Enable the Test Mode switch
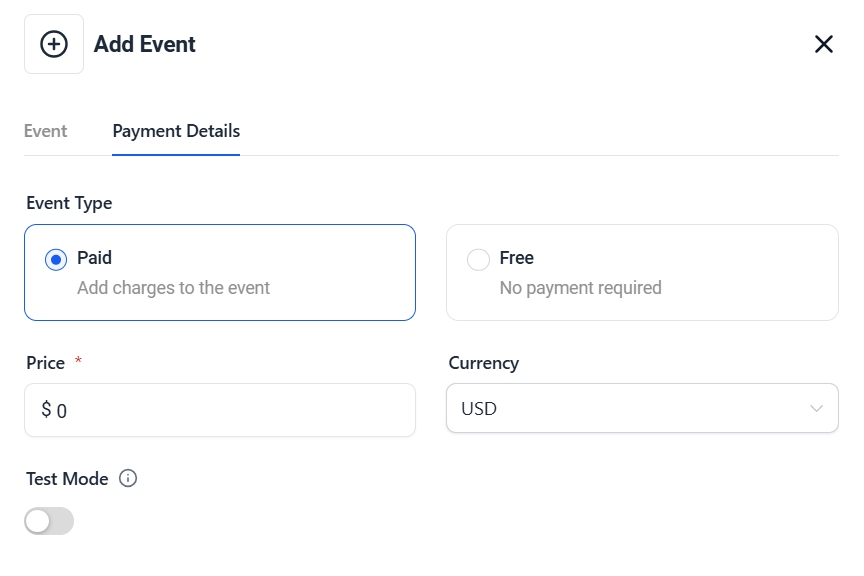This screenshot has width=864, height=576. (x=49, y=521)
